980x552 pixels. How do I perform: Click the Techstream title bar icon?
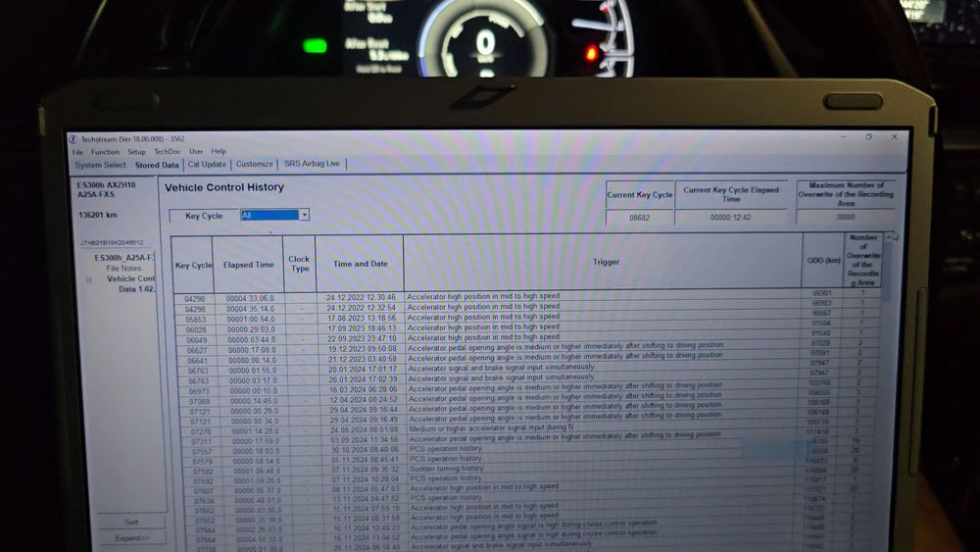pos(73,139)
